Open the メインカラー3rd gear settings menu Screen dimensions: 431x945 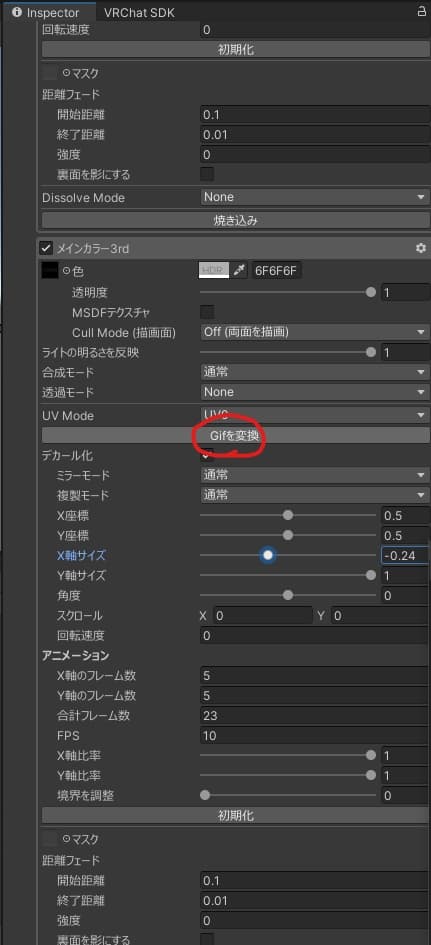tap(421, 248)
